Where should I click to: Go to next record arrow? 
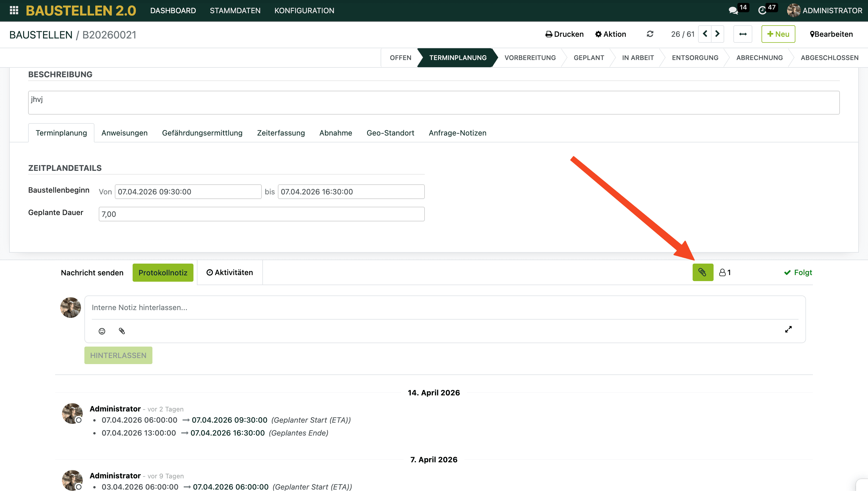717,34
